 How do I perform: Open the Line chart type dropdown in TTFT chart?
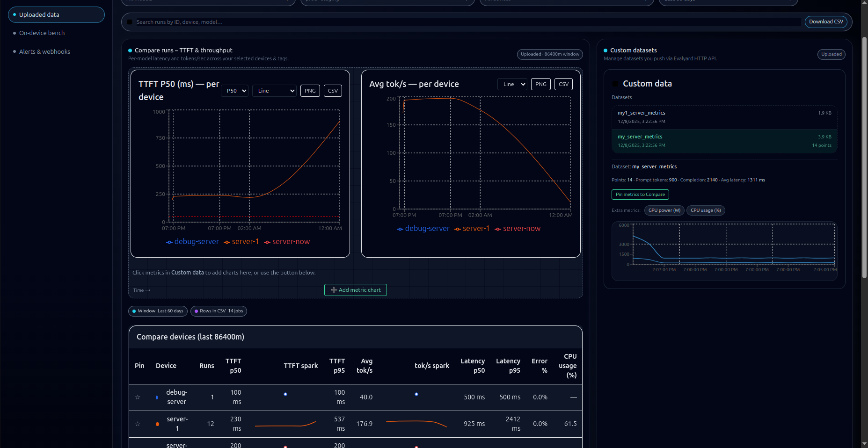point(274,91)
